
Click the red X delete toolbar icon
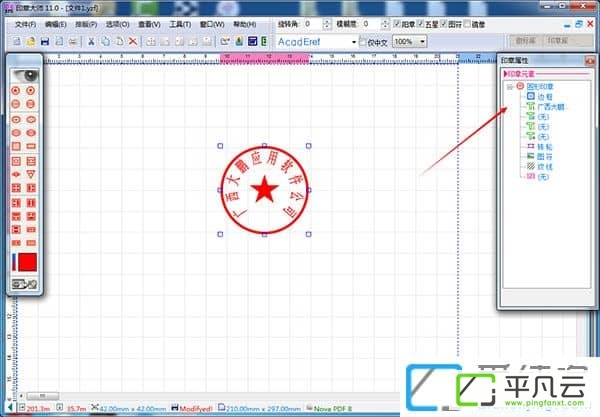point(133,41)
